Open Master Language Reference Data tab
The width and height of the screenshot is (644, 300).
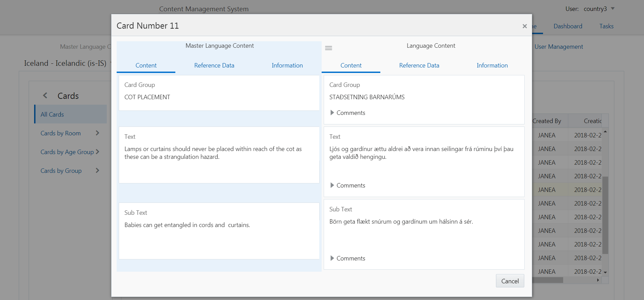pyautogui.click(x=214, y=65)
